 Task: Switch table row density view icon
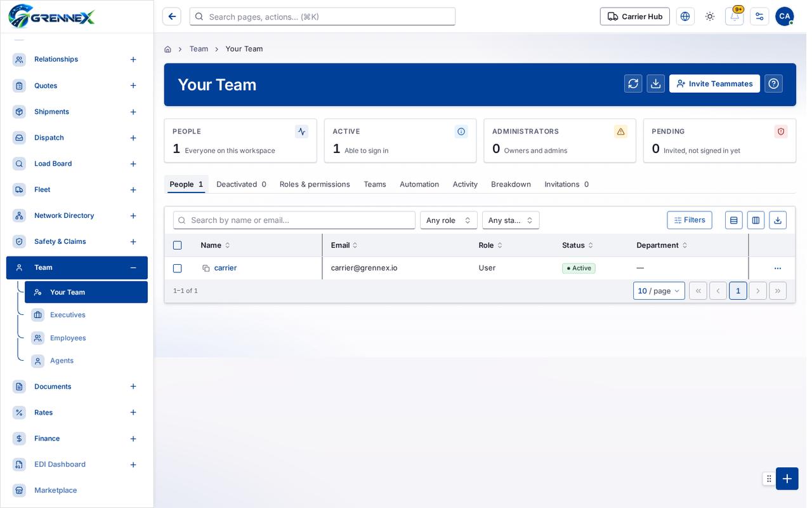coord(734,220)
